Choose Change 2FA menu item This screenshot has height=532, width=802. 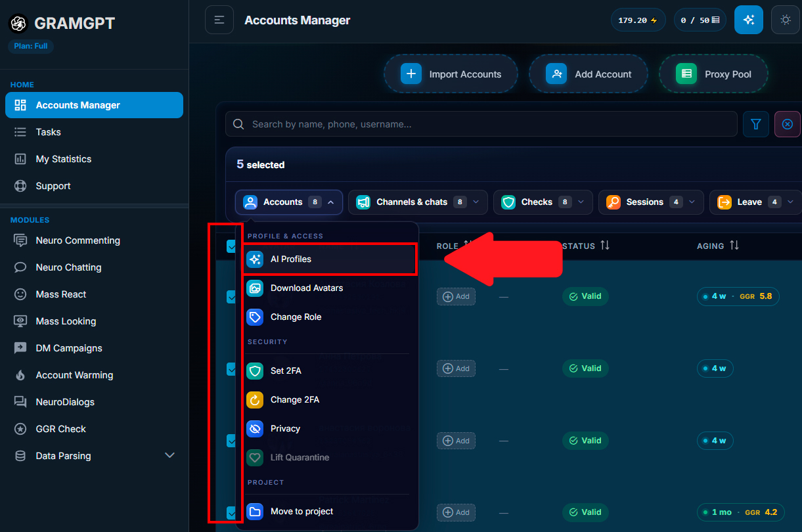[327, 399]
